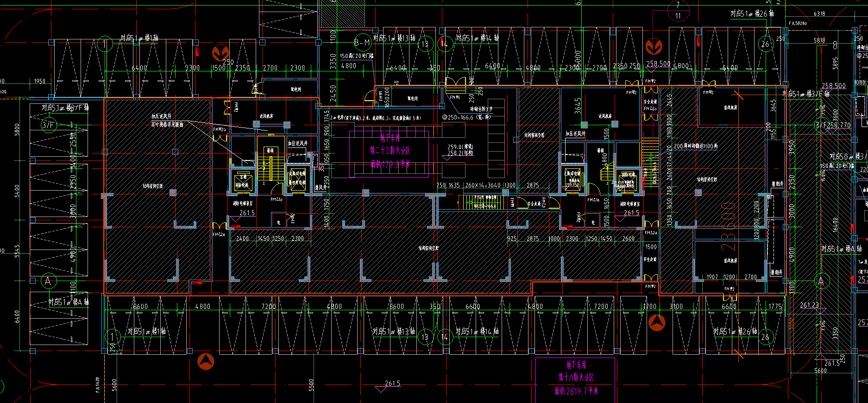Click the 面积2819.7平米 area text
Image resolution: width=868 pixels, height=403 pixels.
576,391
